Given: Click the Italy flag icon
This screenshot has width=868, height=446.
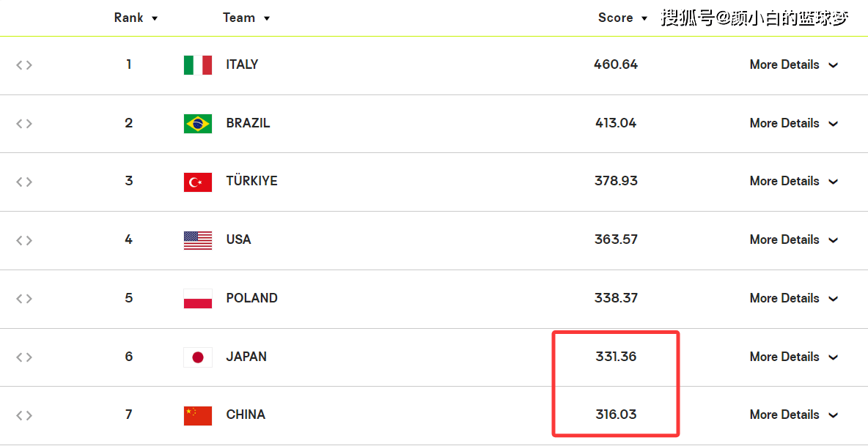Looking at the screenshot, I should 198,65.
